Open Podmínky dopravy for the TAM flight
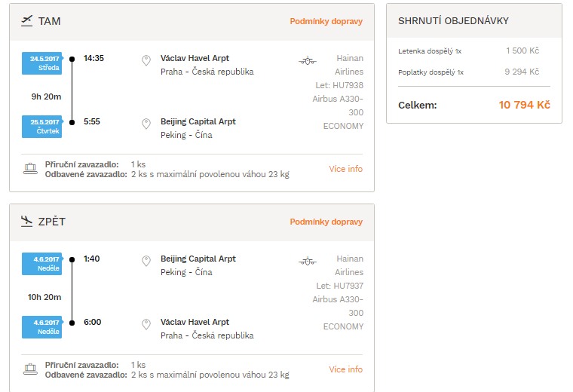 coord(326,21)
